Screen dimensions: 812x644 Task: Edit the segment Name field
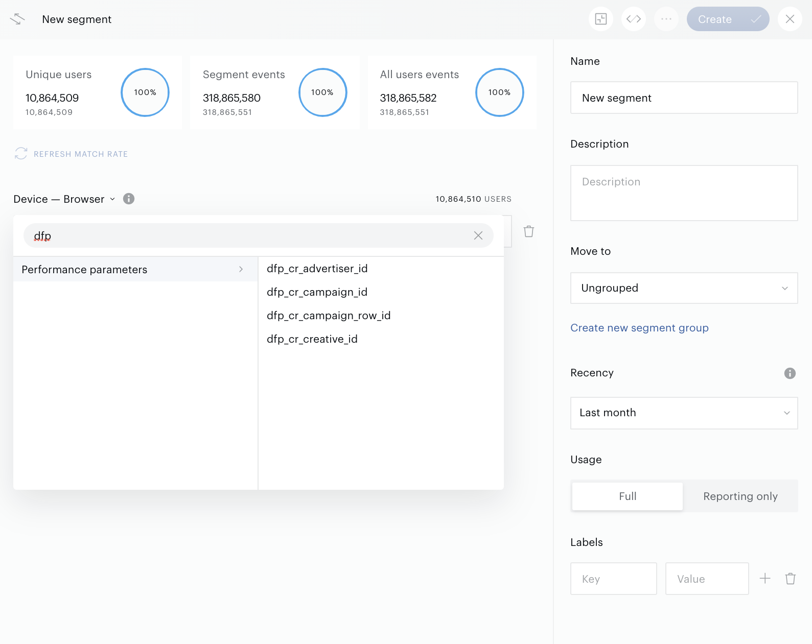pos(684,98)
